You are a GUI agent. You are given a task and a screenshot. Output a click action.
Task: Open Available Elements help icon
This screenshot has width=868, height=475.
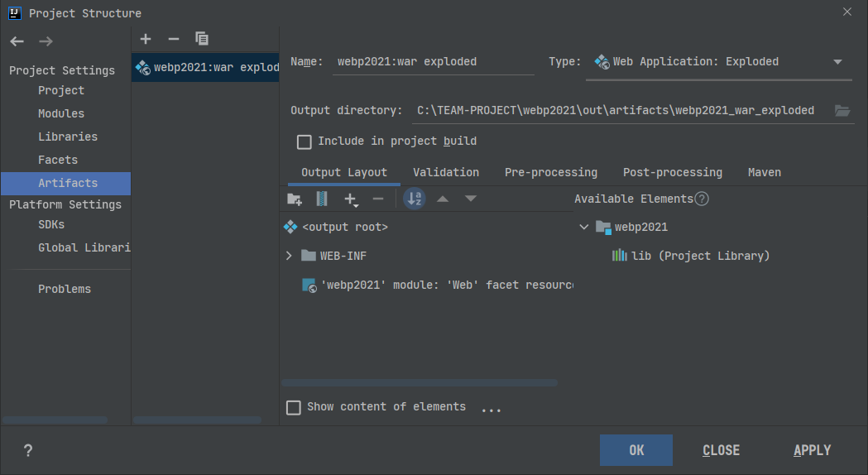(702, 199)
